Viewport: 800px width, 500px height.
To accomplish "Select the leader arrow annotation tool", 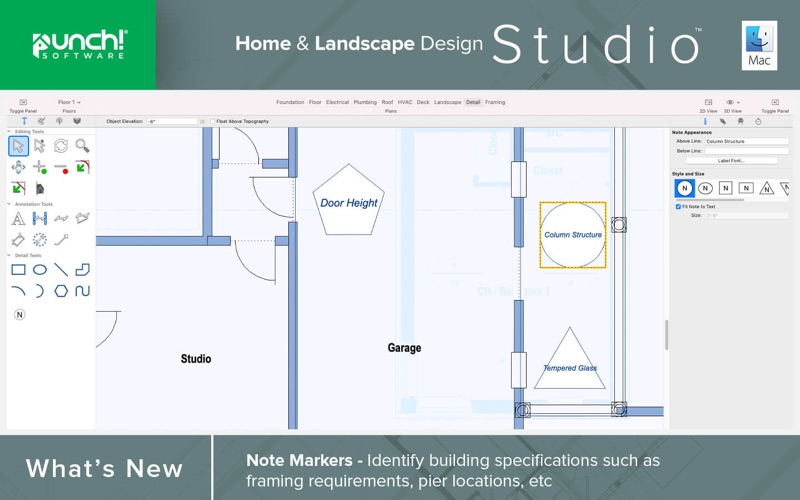I will coord(61,239).
